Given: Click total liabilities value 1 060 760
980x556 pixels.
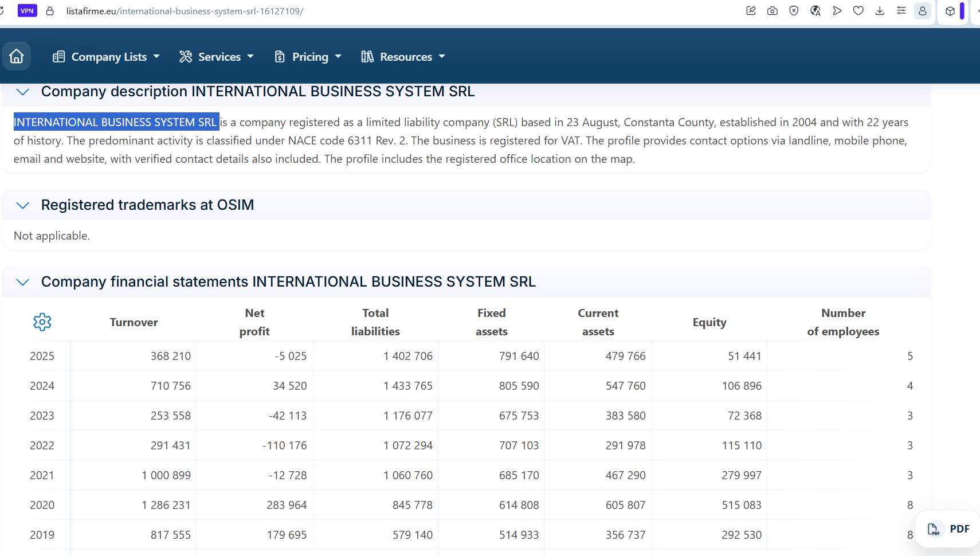Looking at the screenshot, I should (408, 475).
